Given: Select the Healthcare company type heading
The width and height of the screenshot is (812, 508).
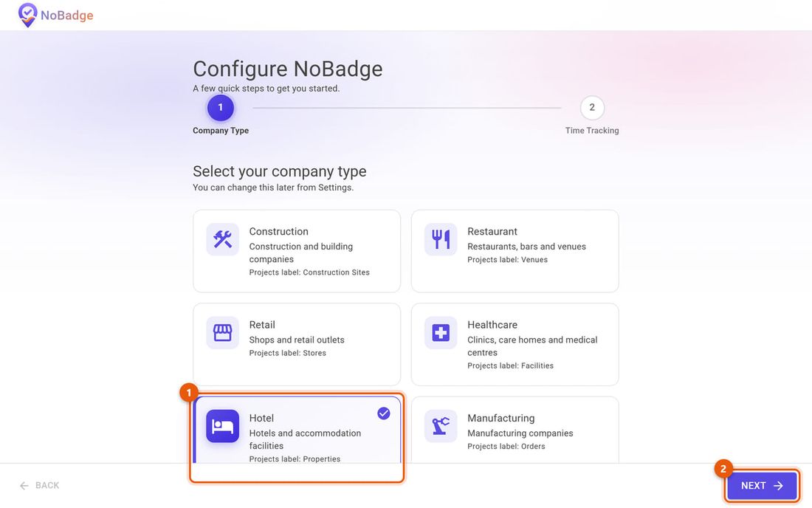Looking at the screenshot, I should 492,325.
